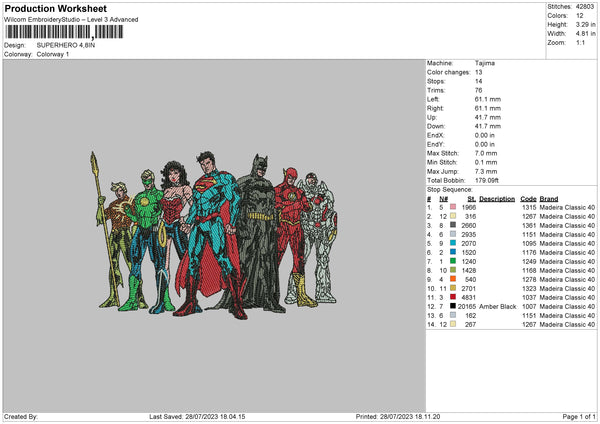
Task: Choose the red thread swatch with code 1037
Action: pyautogui.click(x=453, y=297)
